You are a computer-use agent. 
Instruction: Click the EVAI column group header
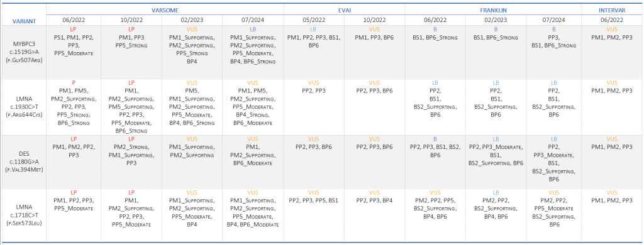[344, 9]
